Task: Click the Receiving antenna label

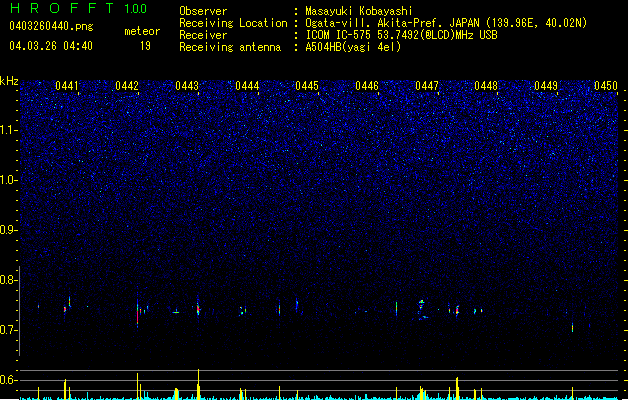Action: (x=230, y=47)
